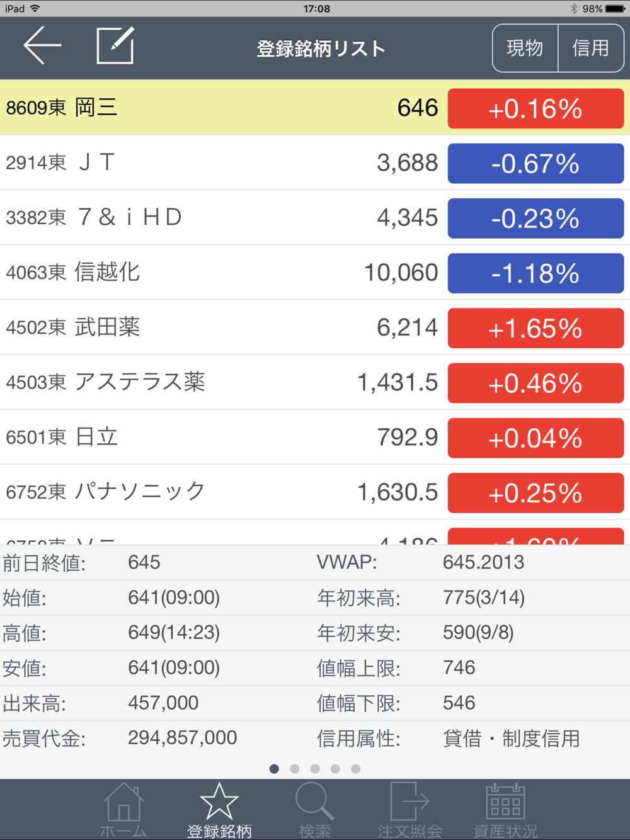The width and height of the screenshot is (630, 840).
Task: Select the パナソニック stock row
Action: tap(315, 492)
